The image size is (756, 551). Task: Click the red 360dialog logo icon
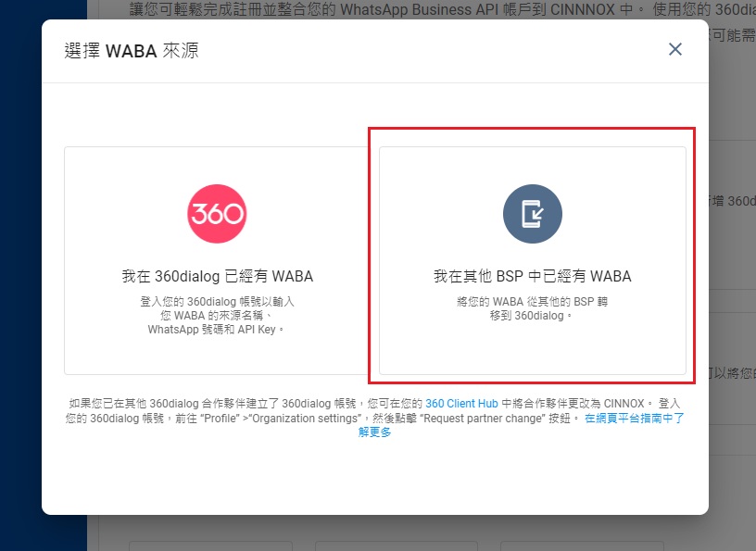[217, 214]
